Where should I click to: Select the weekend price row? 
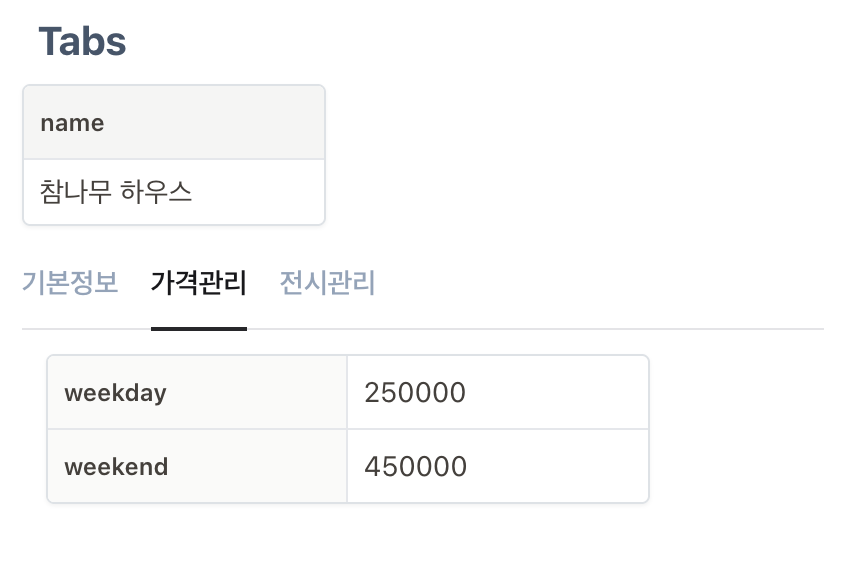coord(347,466)
